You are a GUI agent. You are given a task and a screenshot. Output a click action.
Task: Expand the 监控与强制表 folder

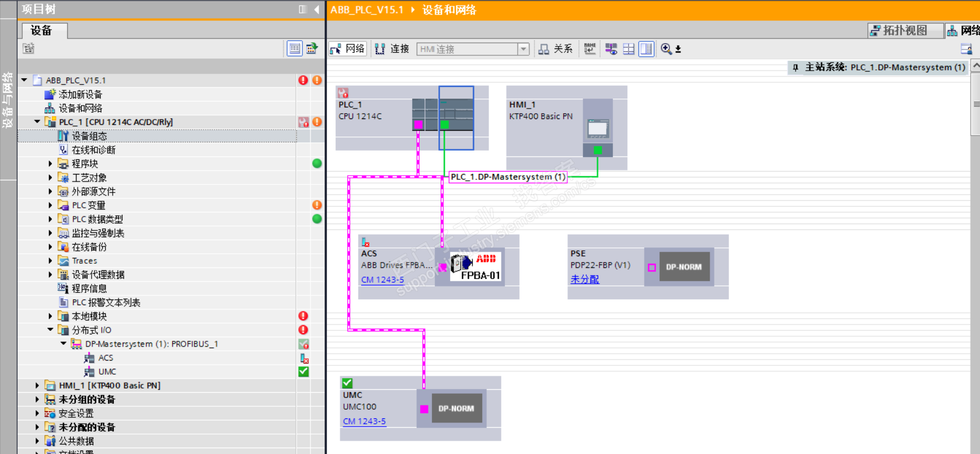pyautogui.click(x=50, y=233)
